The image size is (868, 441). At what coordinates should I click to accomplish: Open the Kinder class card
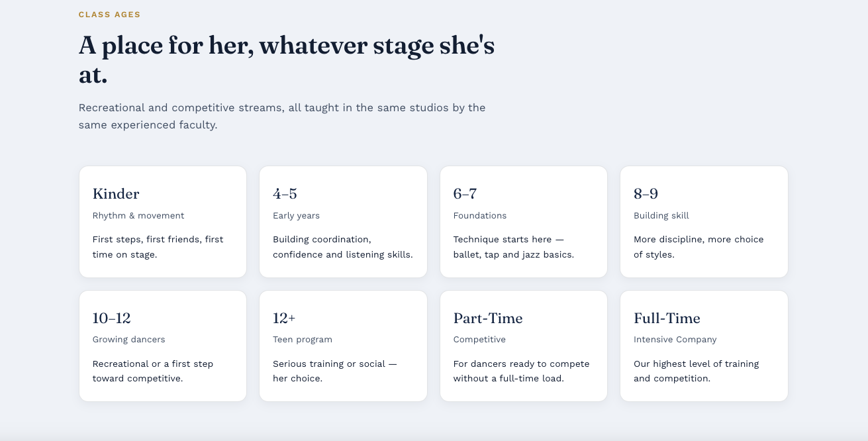163,222
